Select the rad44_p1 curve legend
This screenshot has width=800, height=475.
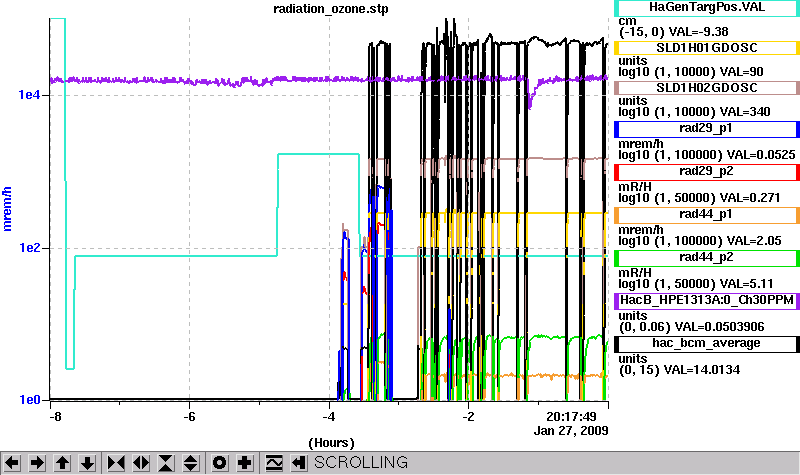707,215
